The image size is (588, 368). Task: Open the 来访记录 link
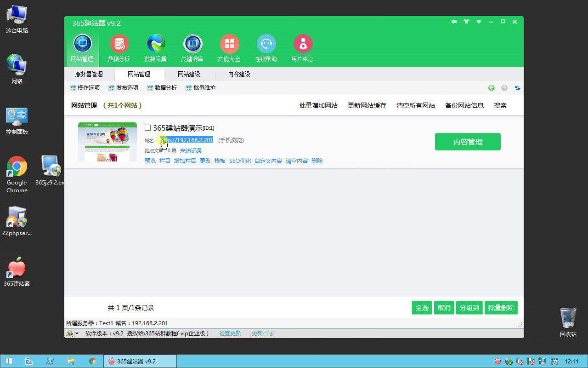tap(191, 150)
